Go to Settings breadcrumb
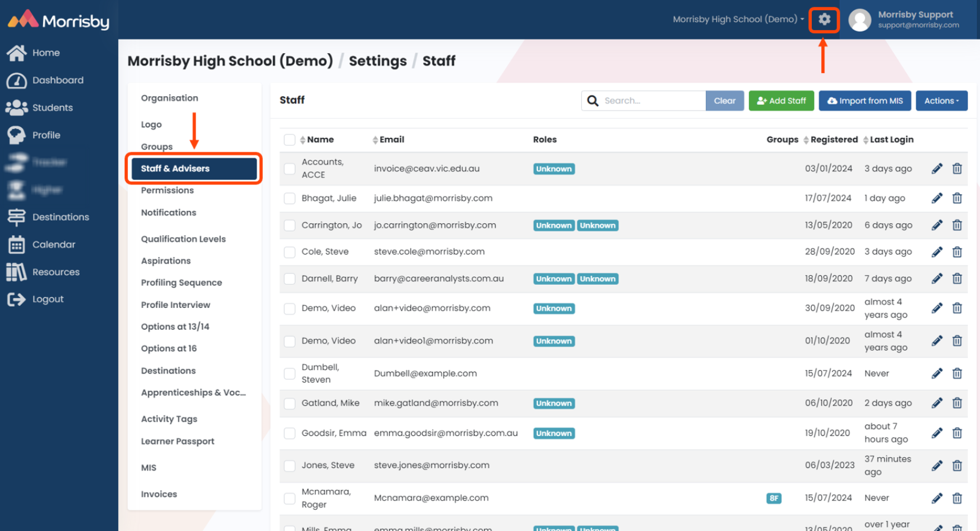This screenshot has height=531, width=980. click(378, 61)
